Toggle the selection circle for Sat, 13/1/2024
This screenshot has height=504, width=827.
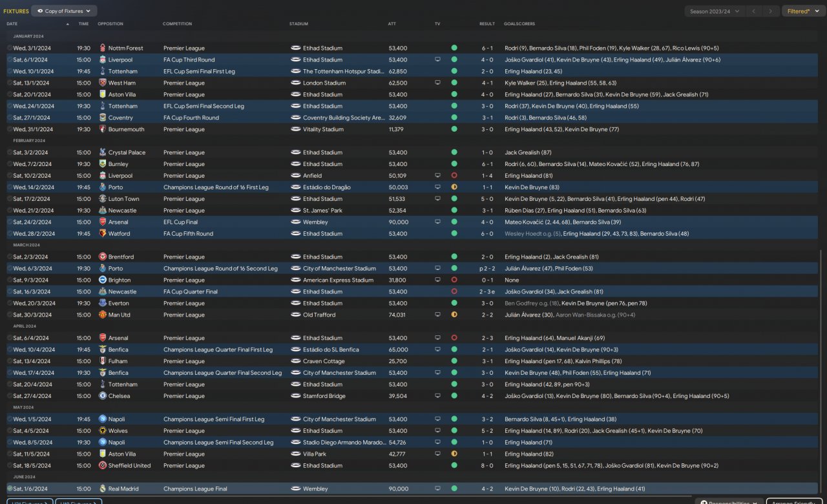point(10,83)
